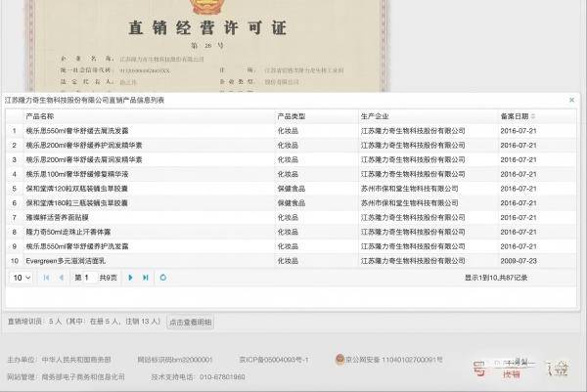This screenshot has width=587, height=392.
Task: Click the 直销经营许可证 certificate image
Action: click(x=206, y=46)
